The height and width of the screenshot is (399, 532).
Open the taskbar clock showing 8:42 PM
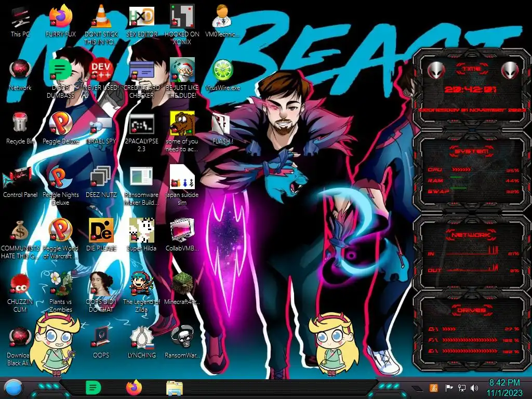504,388
